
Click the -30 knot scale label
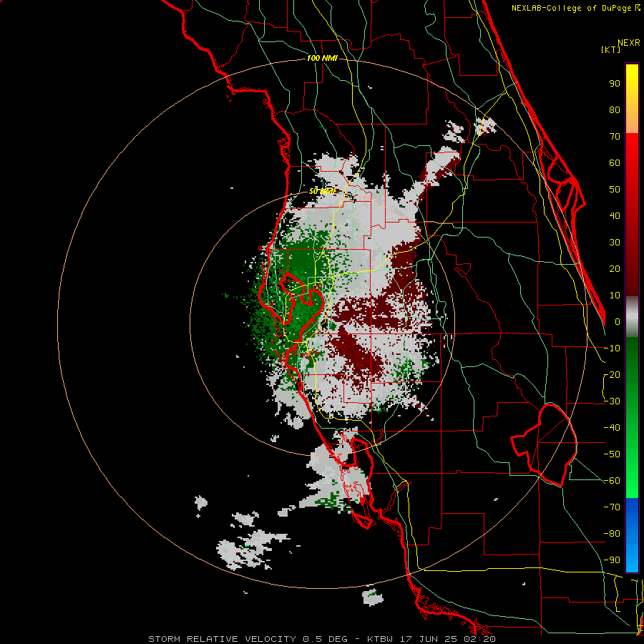[x=612, y=401]
